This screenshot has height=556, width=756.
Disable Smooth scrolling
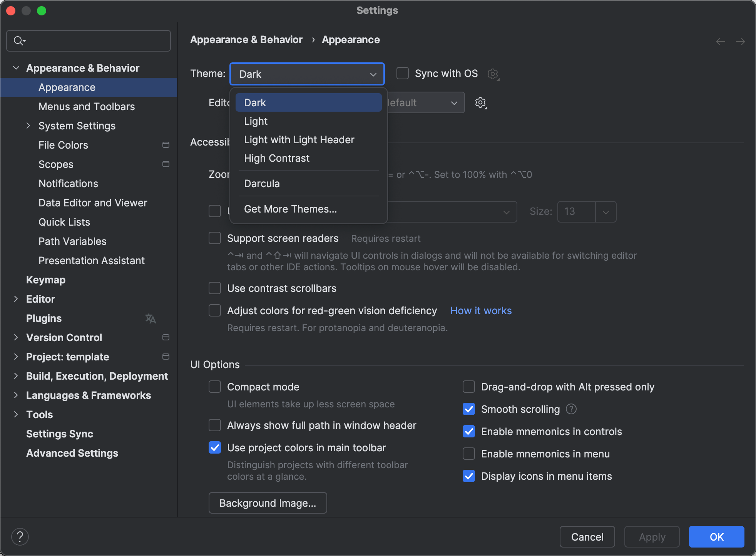click(468, 409)
